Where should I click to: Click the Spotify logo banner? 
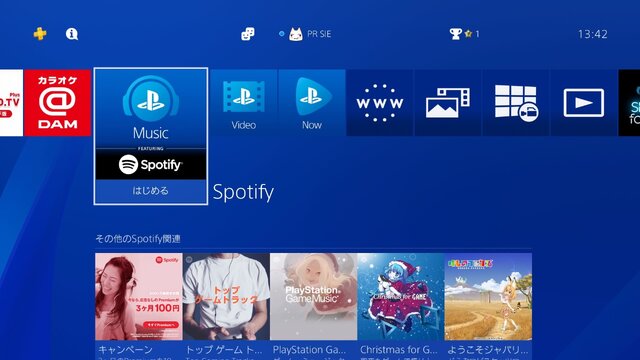pos(151,164)
